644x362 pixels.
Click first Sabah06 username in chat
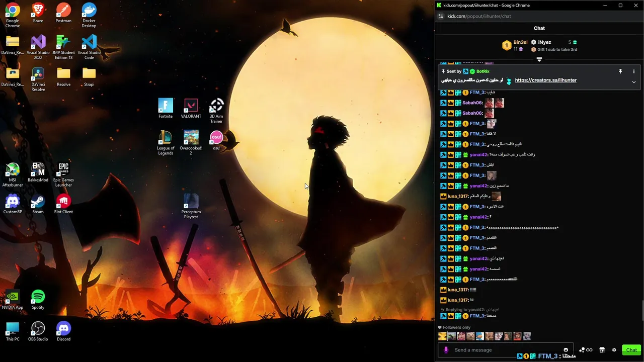pyautogui.click(x=472, y=103)
